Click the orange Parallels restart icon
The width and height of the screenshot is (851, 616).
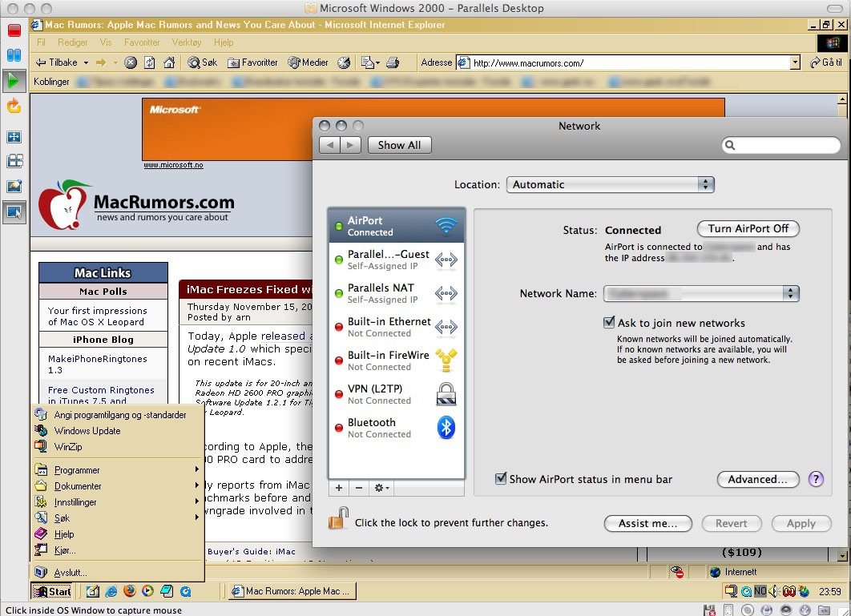pos(14,106)
